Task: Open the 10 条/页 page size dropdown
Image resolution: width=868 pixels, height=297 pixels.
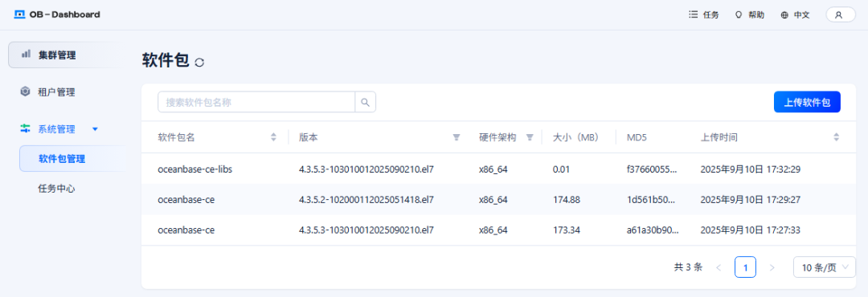Action: [x=825, y=267]
